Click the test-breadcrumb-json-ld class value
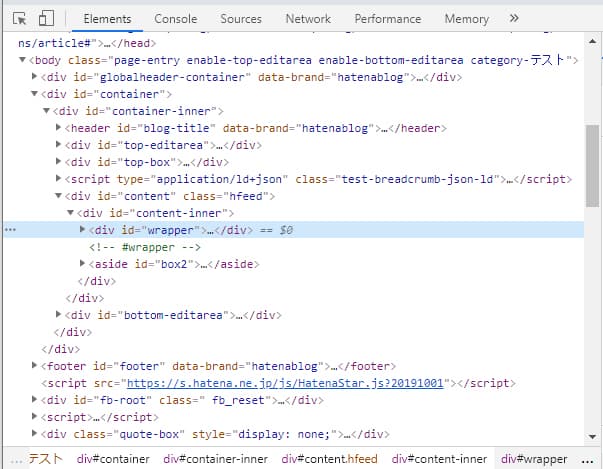 417,179
